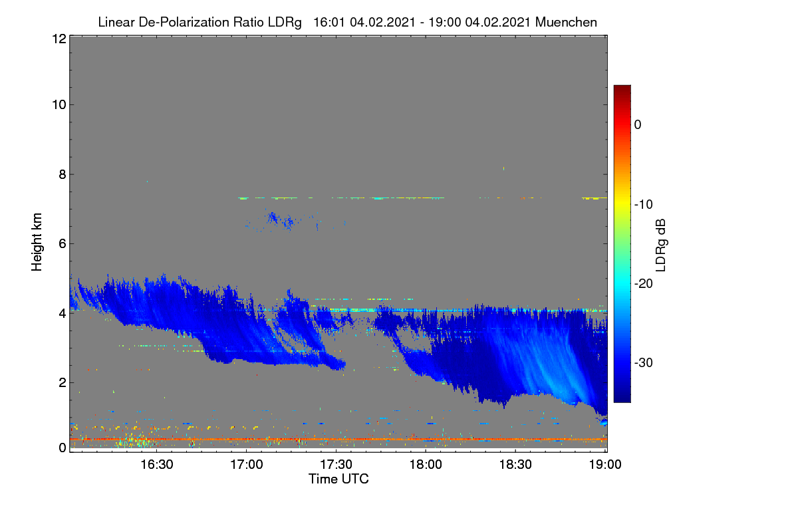Screen dimensions: 798x532
Task: Click the blue -30 dB colorbar region
Action: pos(622,362)
